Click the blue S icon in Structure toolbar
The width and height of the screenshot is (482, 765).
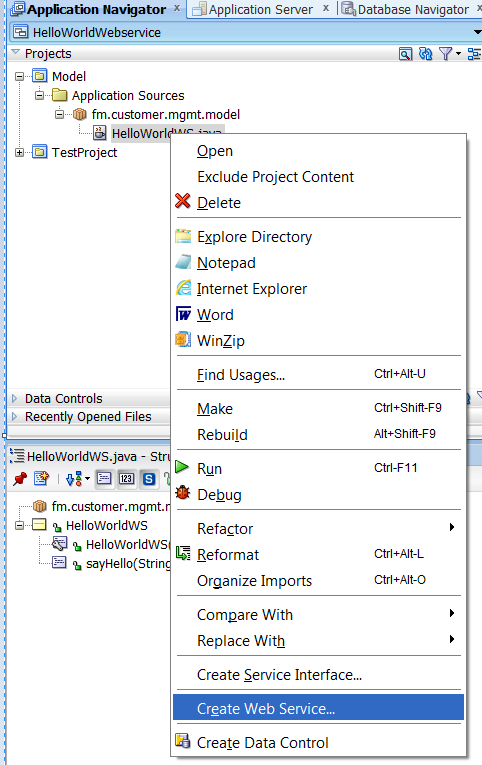click(x=149, y=479)
